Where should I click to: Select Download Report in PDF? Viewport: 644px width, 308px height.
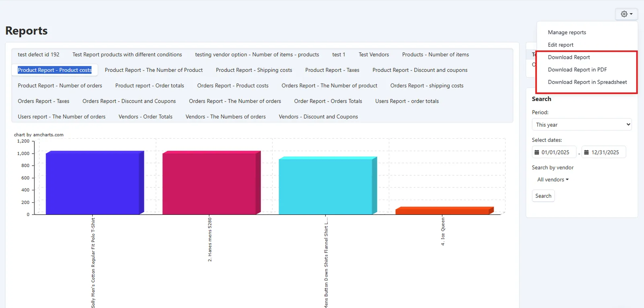pos(577,70)
